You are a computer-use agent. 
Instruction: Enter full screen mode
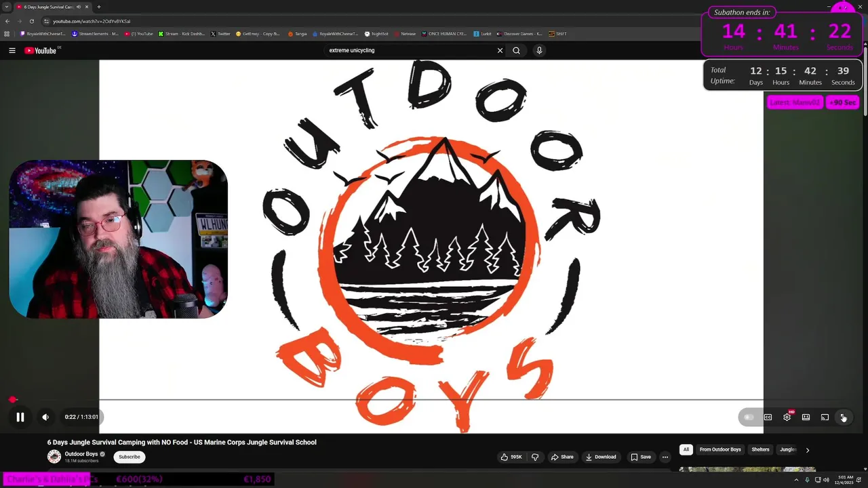(x=844, y=418)
